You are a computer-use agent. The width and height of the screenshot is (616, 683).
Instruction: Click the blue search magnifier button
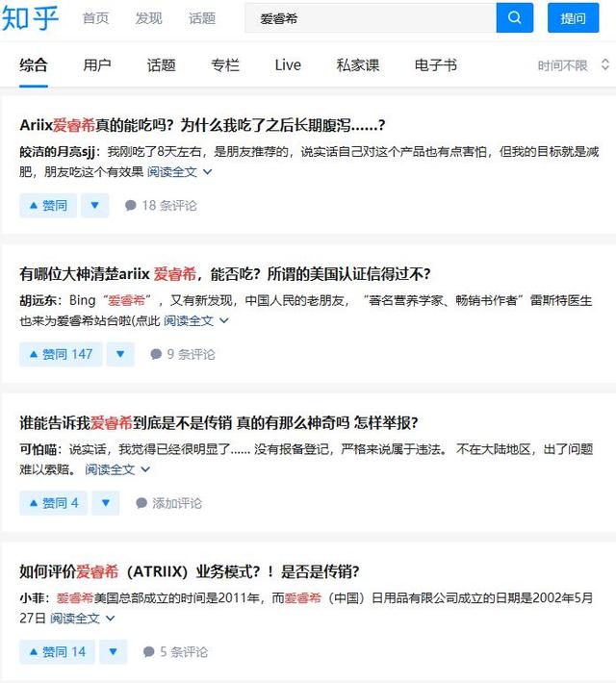[x=514, y=18]
